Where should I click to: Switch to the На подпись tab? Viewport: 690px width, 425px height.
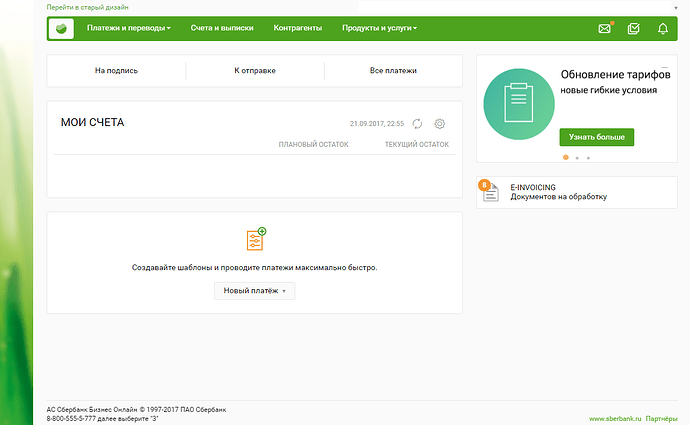click(x=116, y=70)
